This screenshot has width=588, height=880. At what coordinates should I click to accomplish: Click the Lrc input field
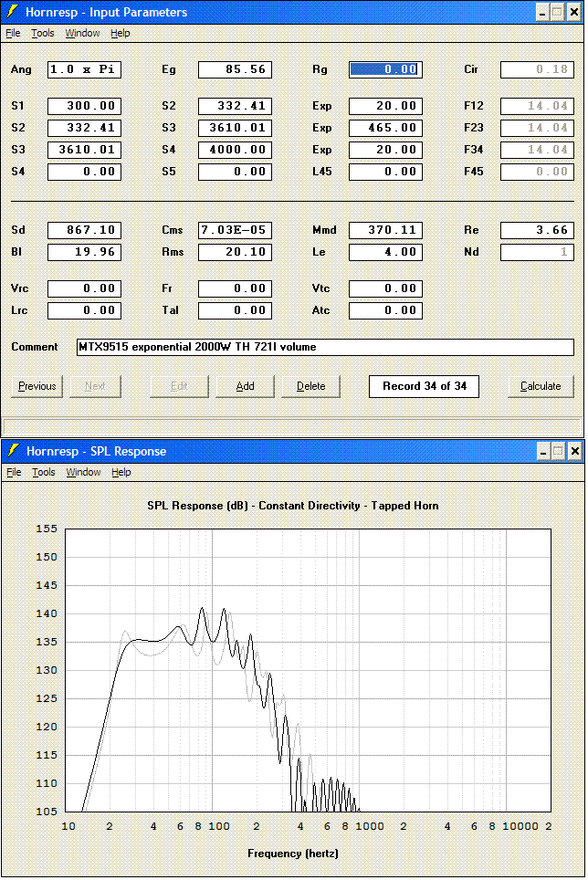pyautogui.click(x=84, y=310)
